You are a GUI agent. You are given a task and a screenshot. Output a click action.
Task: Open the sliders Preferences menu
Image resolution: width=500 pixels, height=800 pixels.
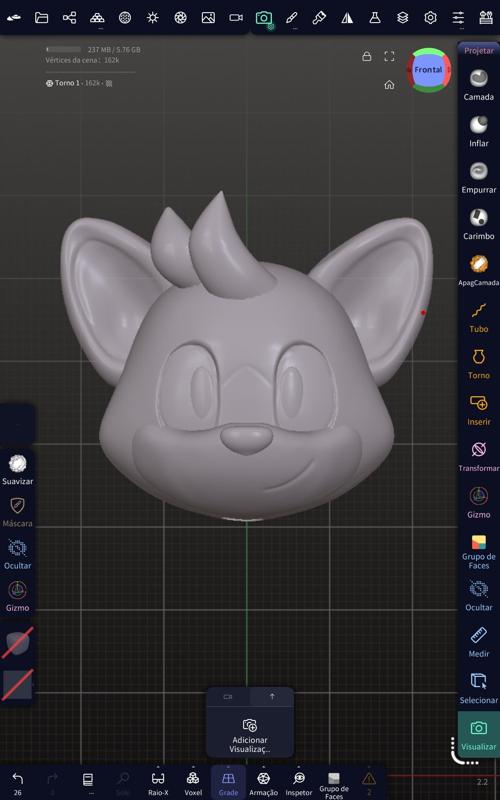click(x=458, y=18)
